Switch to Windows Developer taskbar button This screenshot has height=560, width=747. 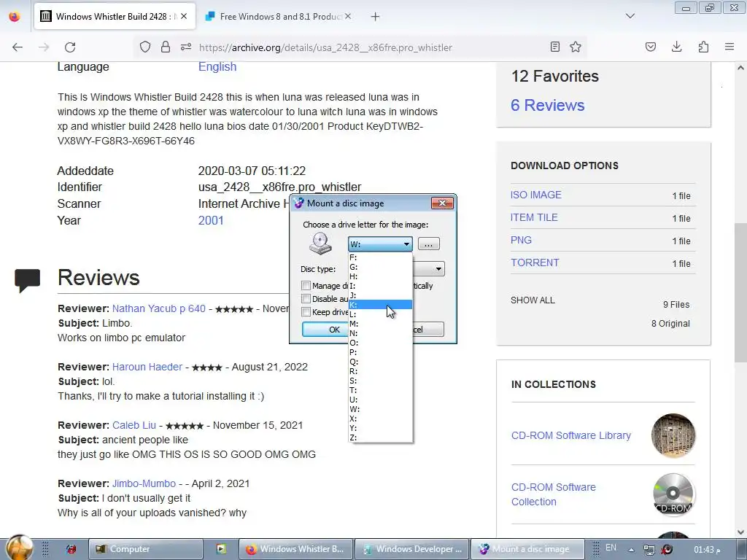click(412, 549)
